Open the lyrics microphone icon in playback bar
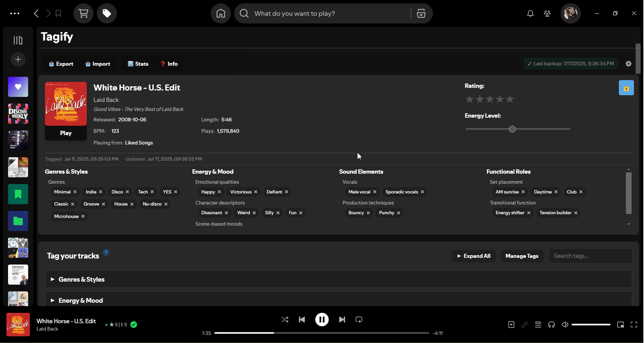Image resolution: width=644 pixels, height=343 pixels. point(525,325)
